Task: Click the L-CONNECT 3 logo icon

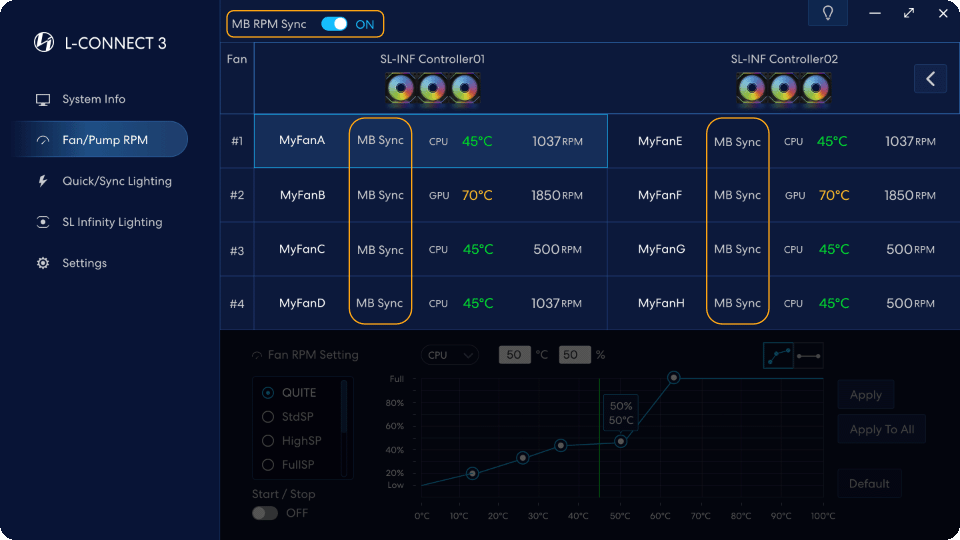Action: point(44,43)
